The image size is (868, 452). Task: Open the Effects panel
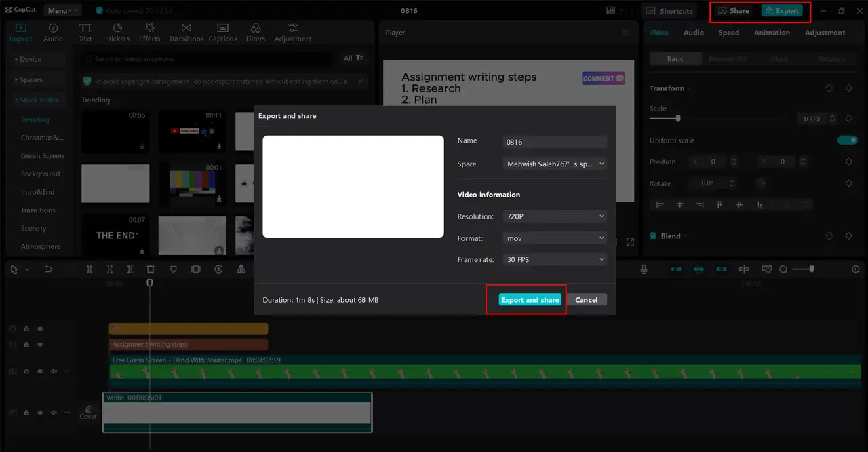[x=149, y=31]
